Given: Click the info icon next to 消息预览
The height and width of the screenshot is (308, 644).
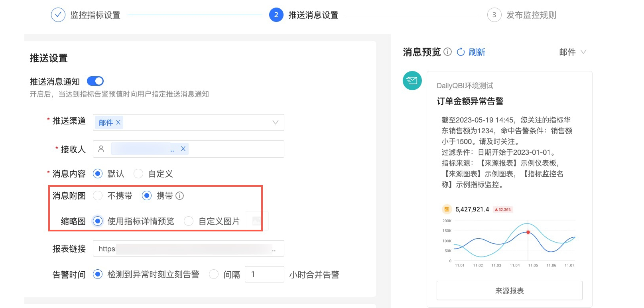Looking at the screenshot, I should click(447, 52).
